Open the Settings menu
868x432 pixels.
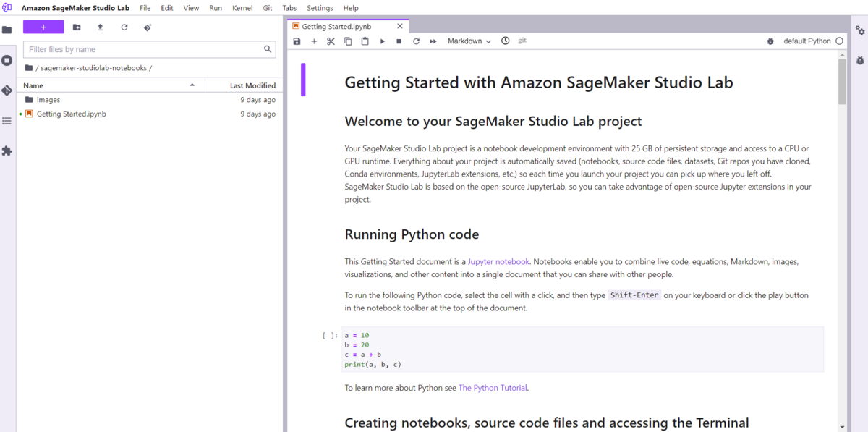[x=320, y=8]
